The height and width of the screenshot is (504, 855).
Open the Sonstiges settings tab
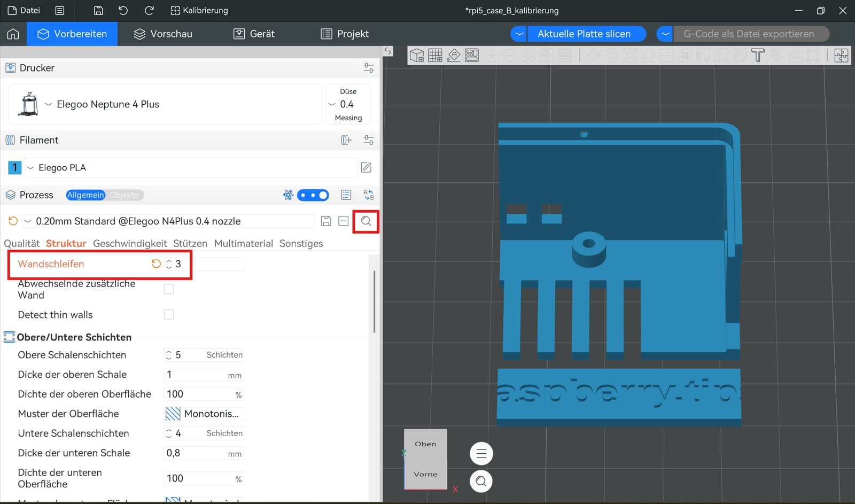[301, 243]
